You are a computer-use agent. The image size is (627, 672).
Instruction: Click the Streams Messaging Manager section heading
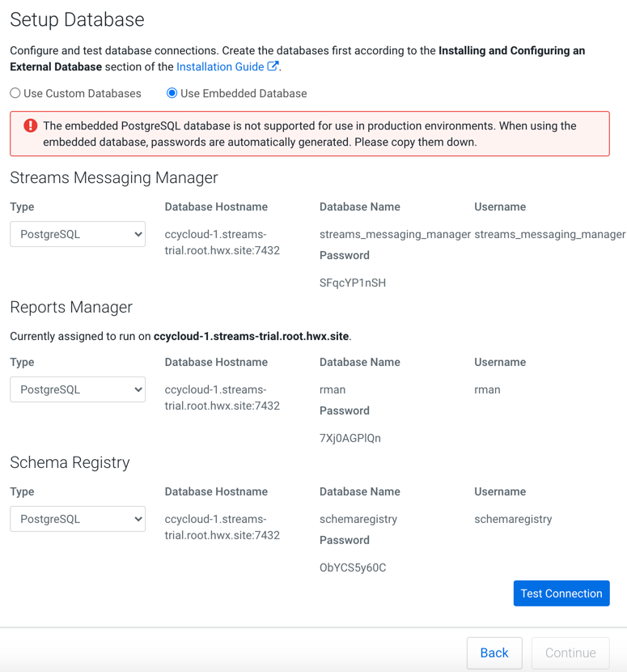click(114, 178)
